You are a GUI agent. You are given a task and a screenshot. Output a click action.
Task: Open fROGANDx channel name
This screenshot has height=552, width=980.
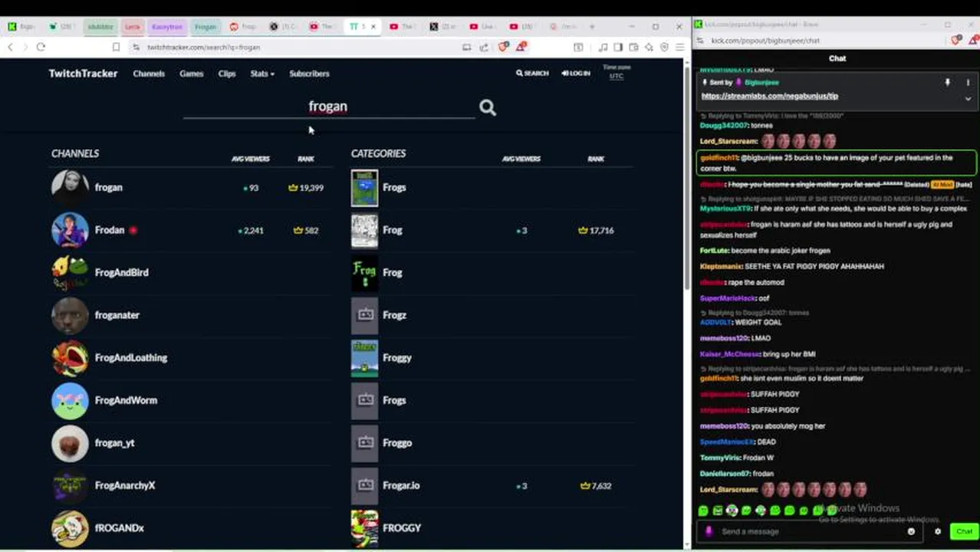click(120, 528)
